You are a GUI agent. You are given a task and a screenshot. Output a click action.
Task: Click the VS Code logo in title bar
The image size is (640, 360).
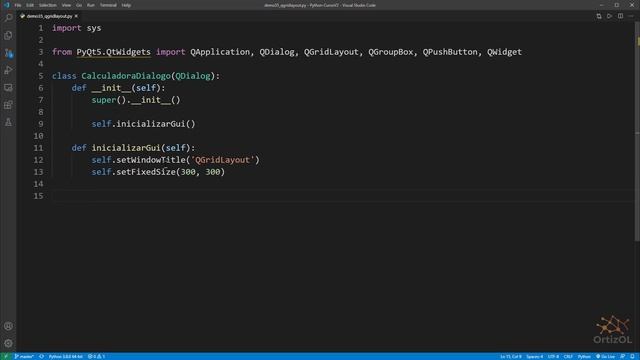[6, 5]
